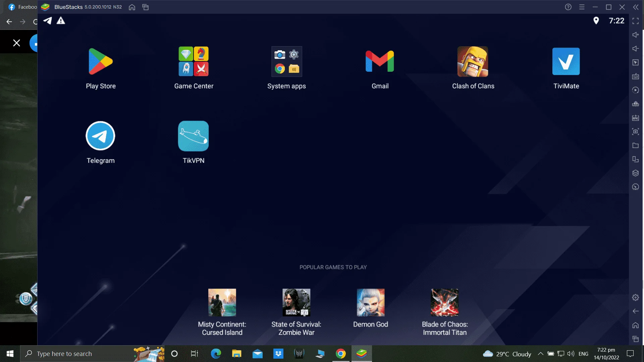
Task: Open the TiviMate app
Action: click(x=566, y=61)
